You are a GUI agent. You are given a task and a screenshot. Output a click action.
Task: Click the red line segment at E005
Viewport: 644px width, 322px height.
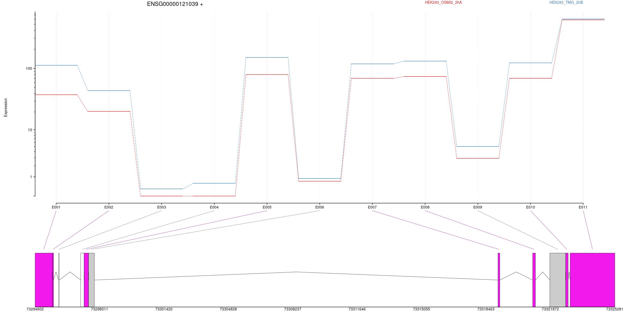tap(267, 75)
